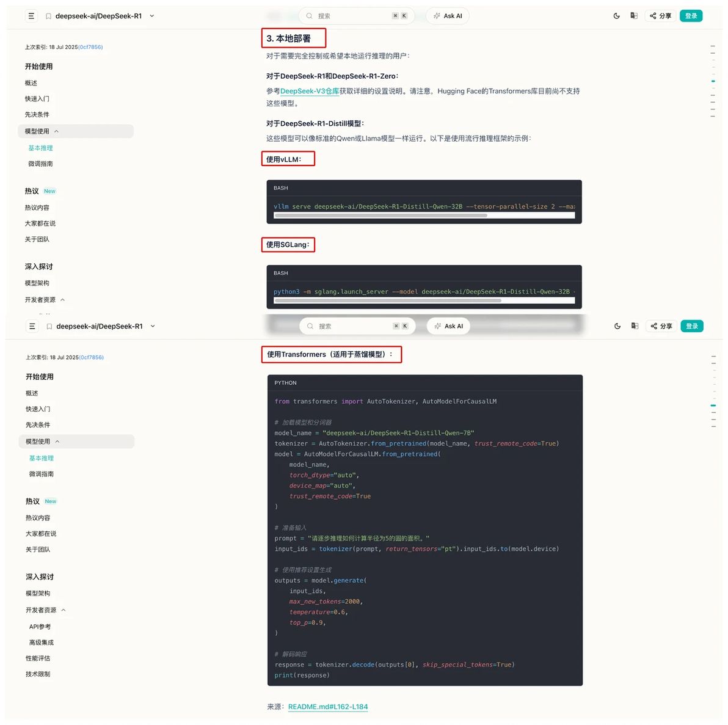Screen dimensions: 728x725
Task: Click the magnifier search icon in the lower header
Action: 310,326
